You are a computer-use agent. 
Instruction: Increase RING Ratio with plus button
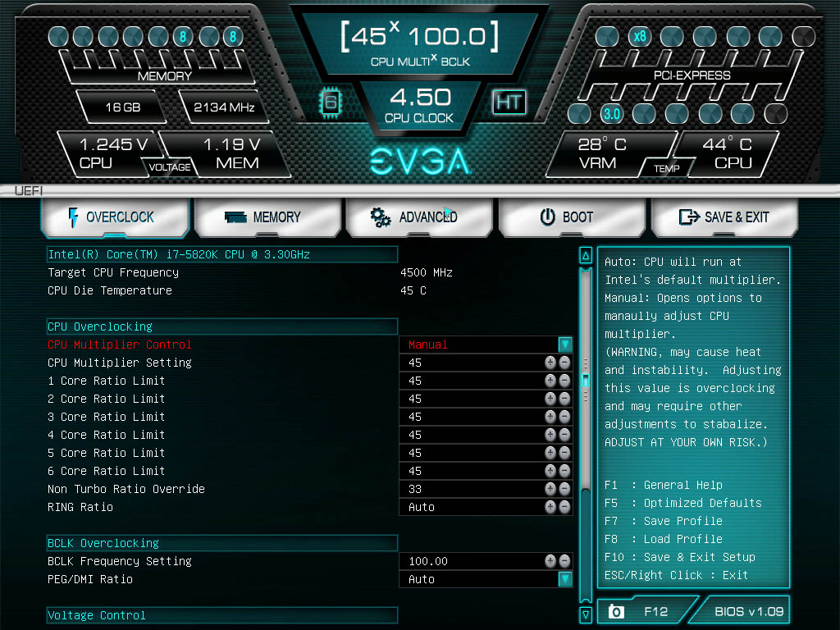550,507
